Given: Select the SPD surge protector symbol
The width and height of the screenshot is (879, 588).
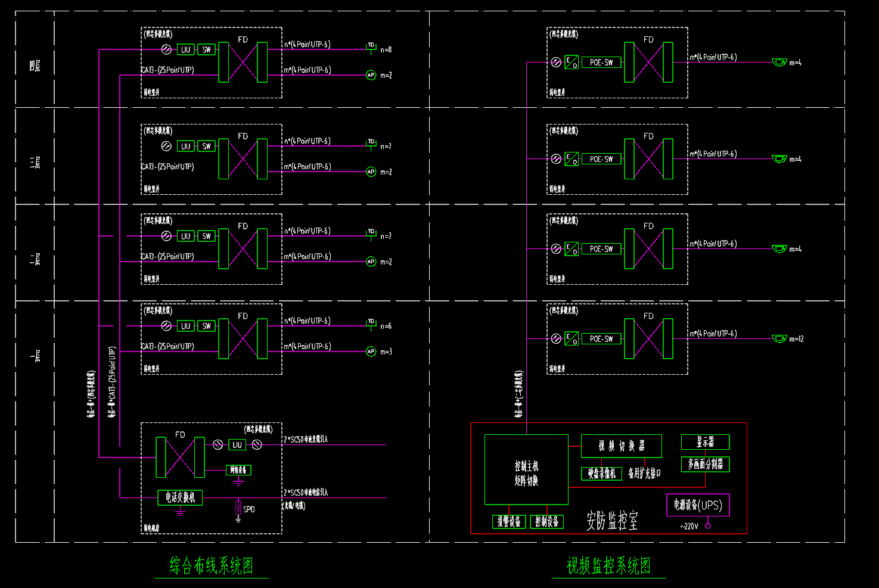Looking at the screenshot, I should click(x=238, y=510).
